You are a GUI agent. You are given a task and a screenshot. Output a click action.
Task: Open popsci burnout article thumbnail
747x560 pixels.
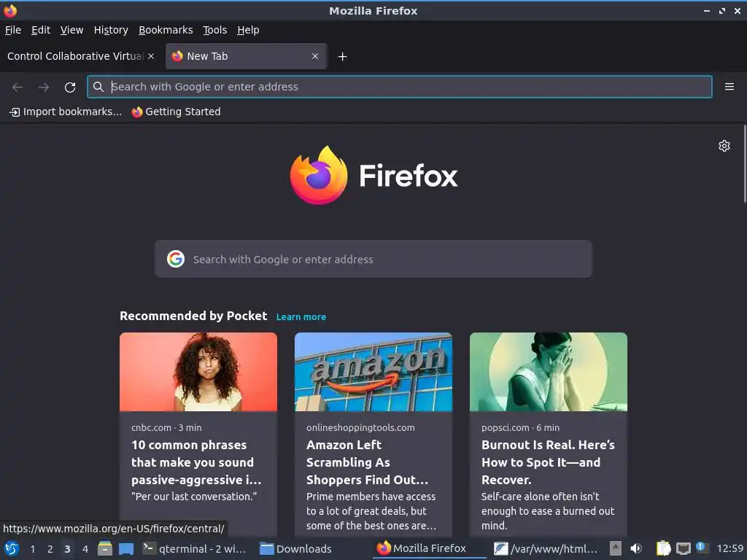tap(549, 372)
